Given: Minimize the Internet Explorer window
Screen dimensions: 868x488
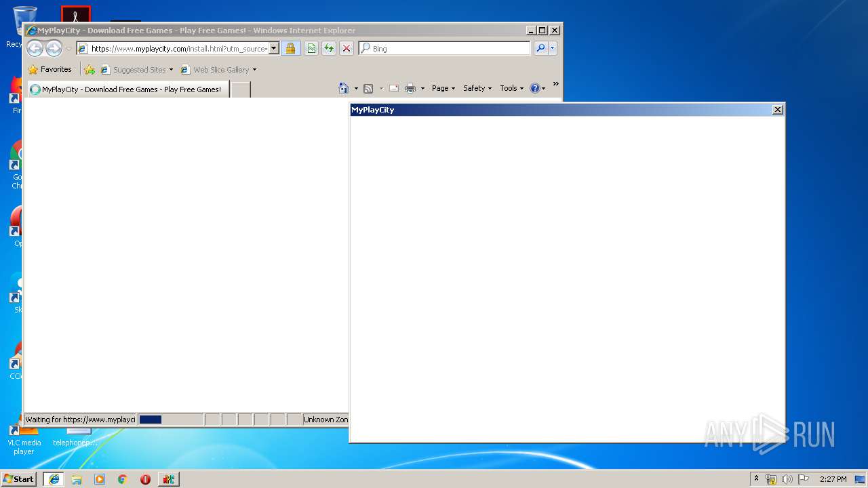Looking at the screenshot, I should click(x=530, y=30).
